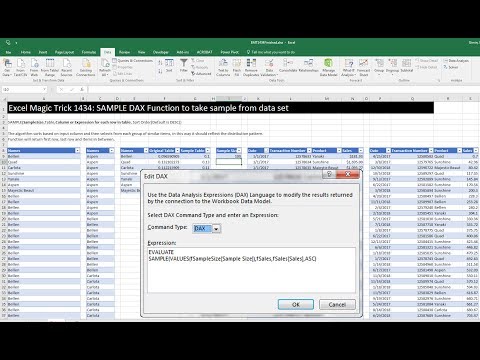The height and width of the screenshot is (360, 480).
Task: Open the Power Pivot tab
Action: pyautogui.click(x=230, y=52)
